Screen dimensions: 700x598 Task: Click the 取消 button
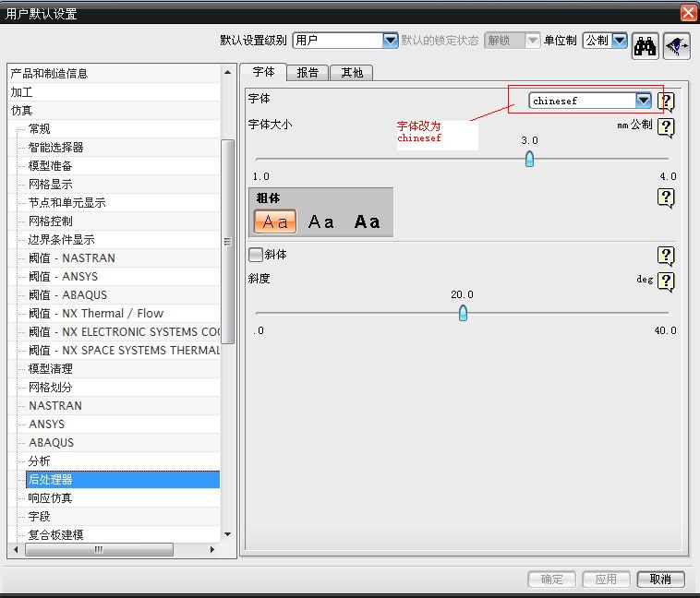[x=660, y=580]
